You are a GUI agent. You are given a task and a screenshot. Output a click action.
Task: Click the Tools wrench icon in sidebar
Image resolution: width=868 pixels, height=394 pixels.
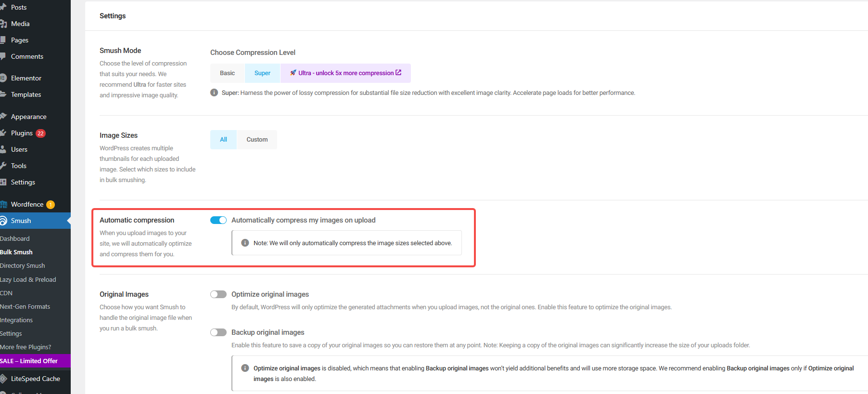click(3, 166)
